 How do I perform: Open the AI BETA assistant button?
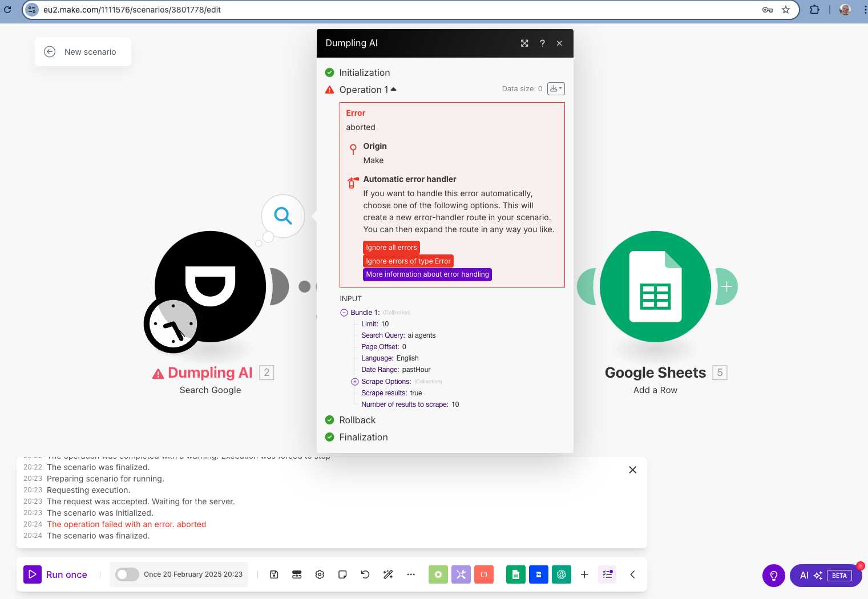point(826,575)
